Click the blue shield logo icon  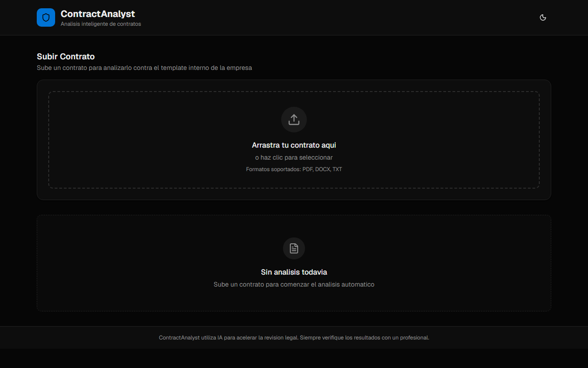tap(46, 17)
